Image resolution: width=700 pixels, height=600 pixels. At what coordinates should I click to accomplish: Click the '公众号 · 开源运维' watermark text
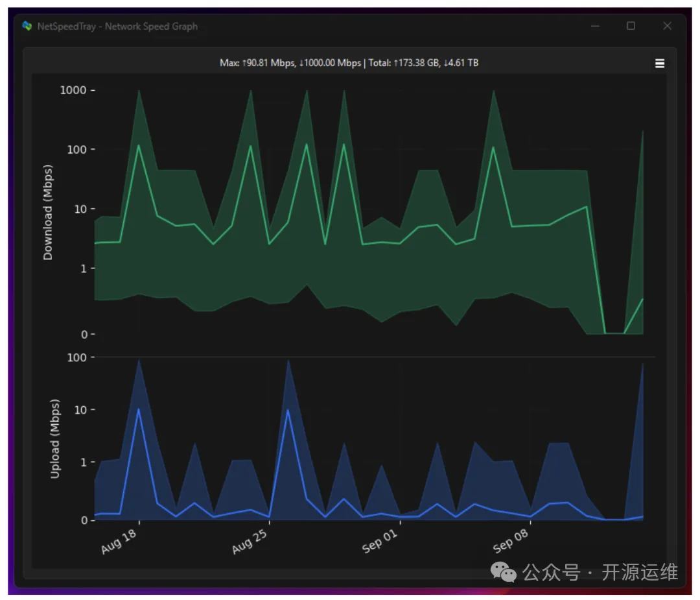[x=600, y=572]
